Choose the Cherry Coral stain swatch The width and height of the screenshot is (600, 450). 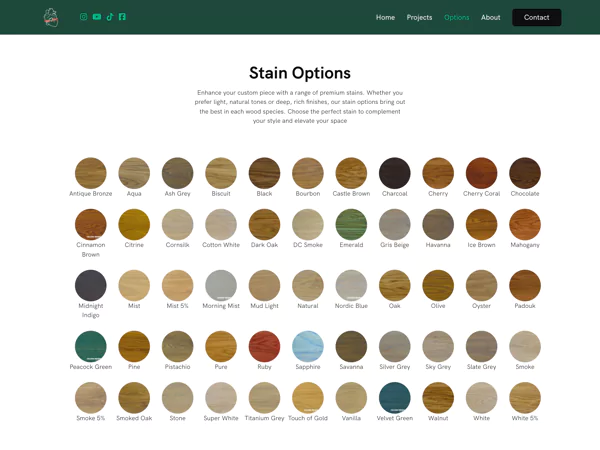[481, 173]
